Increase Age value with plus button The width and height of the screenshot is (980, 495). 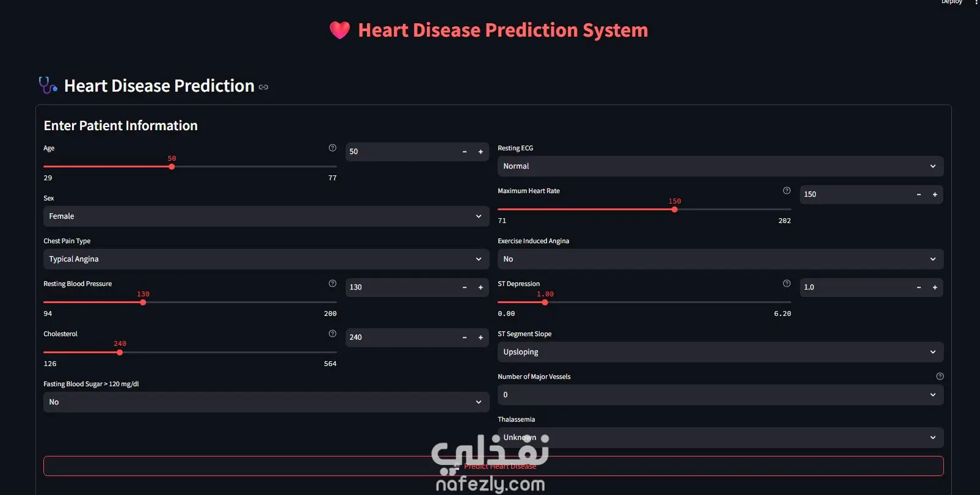point(481,152)
